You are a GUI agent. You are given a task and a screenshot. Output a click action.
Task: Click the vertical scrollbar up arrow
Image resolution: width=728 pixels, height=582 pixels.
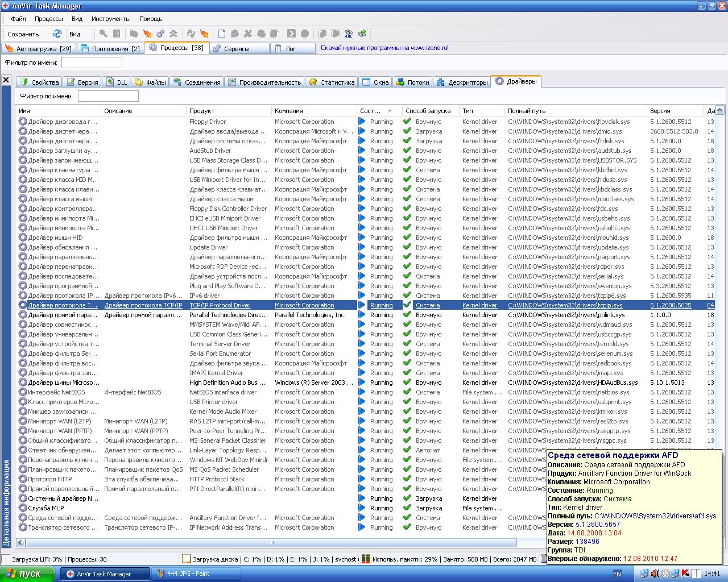tap(719, 110)
